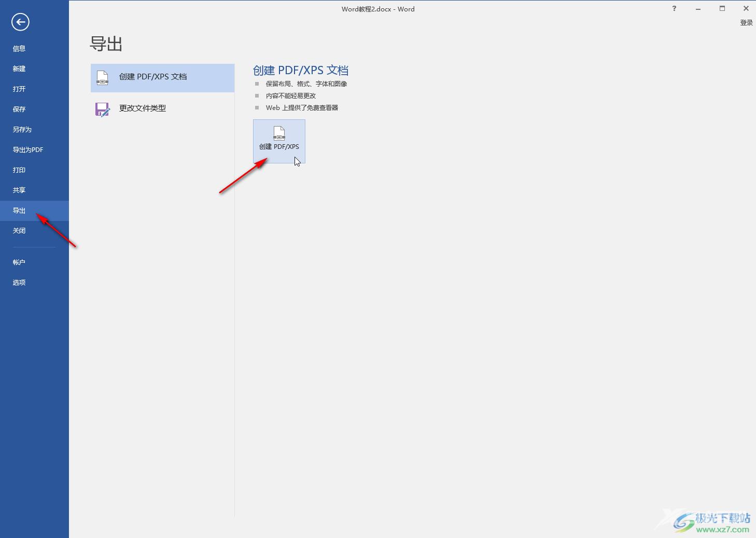Screen dimensions: 756x538
Task: Choose 保存 (Save) in the sidebar
Action: (x=34, y=109)
